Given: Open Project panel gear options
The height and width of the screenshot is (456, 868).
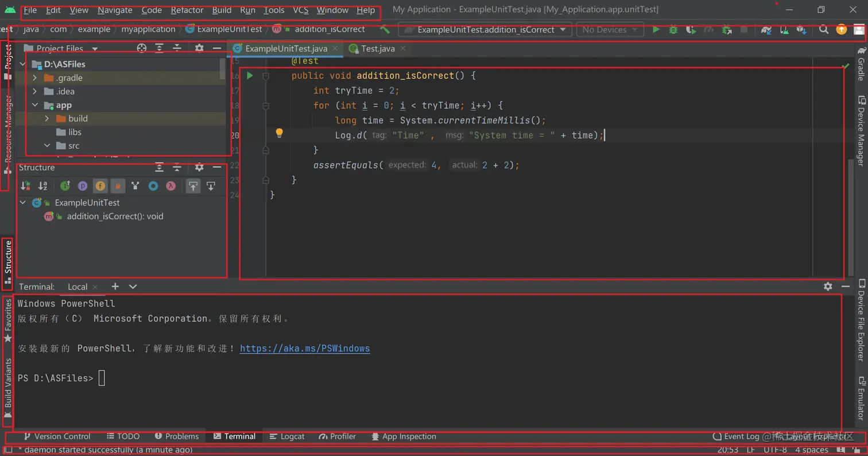Looking at the screenshot, I should [x=199, y=48].
